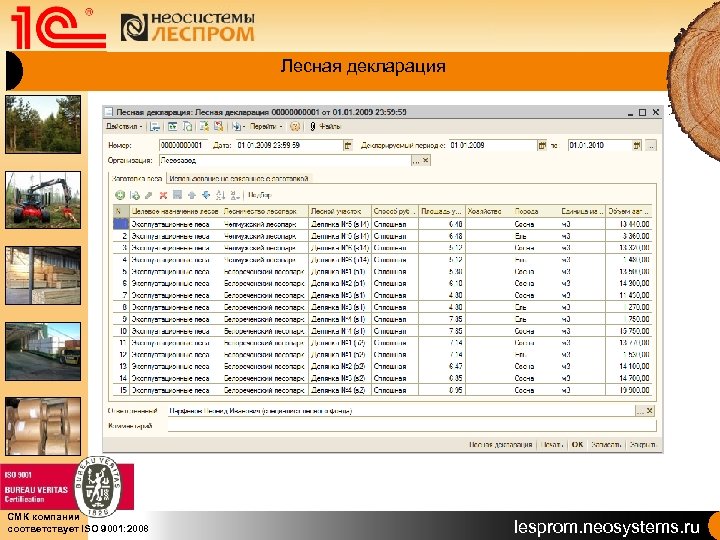Click the stacked lumber thumbnail

click(43, 276)
